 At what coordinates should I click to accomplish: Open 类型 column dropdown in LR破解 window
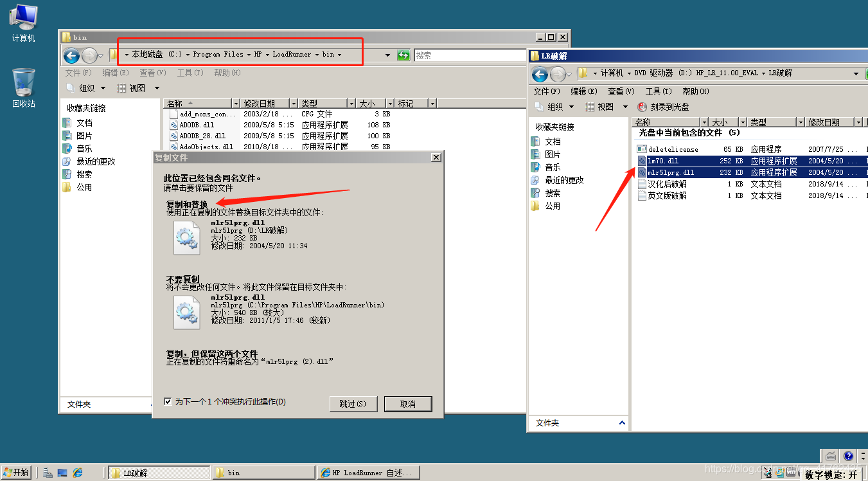(x=801, y=122)
